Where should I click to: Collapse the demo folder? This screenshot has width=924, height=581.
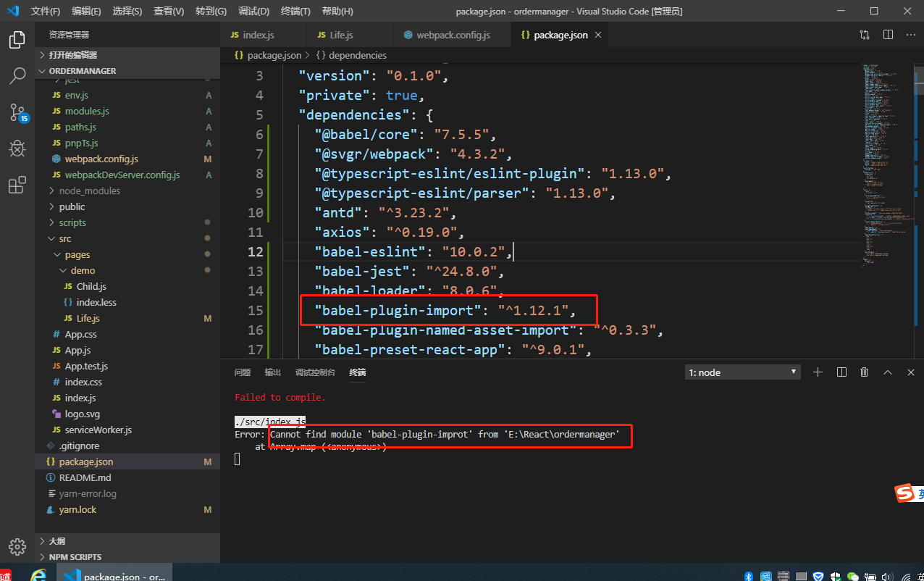[x=127, y=270]
